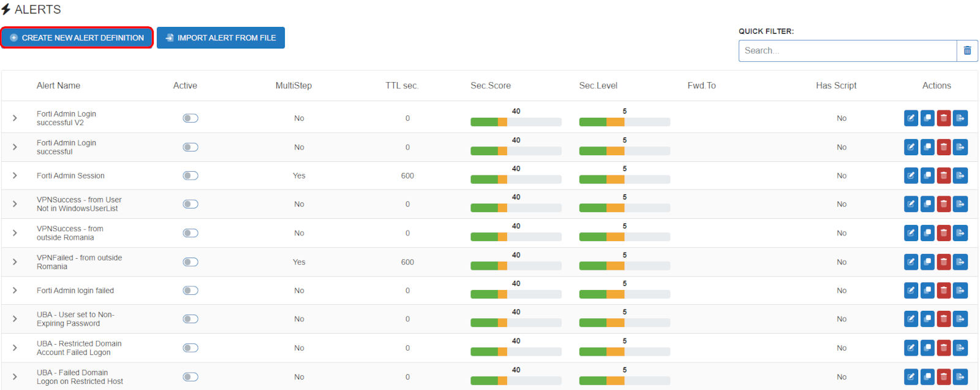The width and height of the screenshot is (980, 390).
Task: Expand the Forti Admin login failed row
Action: pyautogui.click(x=15, y=290)
